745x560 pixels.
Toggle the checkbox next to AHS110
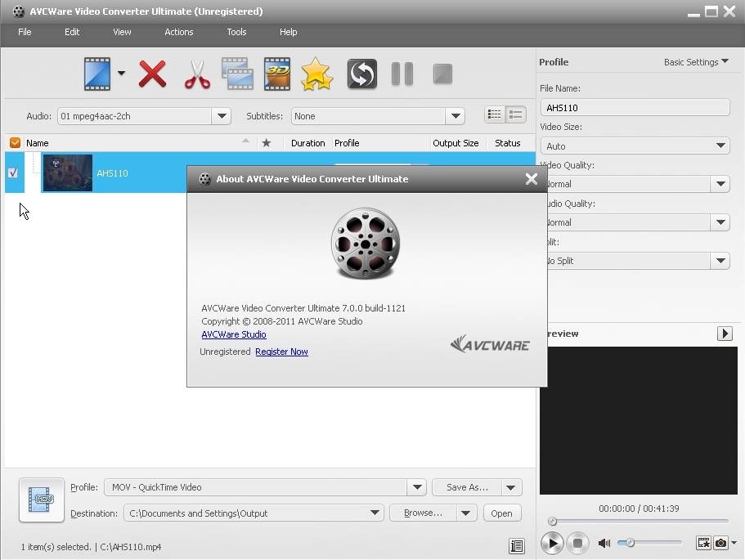coord(13,172)
